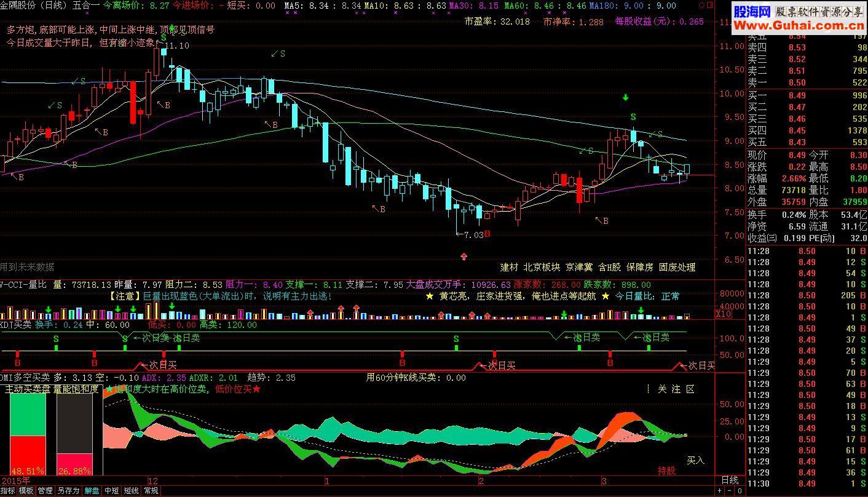Open the 指标 indicator tab
The height and width of the screenshot is (497, 868).
tap(8, 491)
